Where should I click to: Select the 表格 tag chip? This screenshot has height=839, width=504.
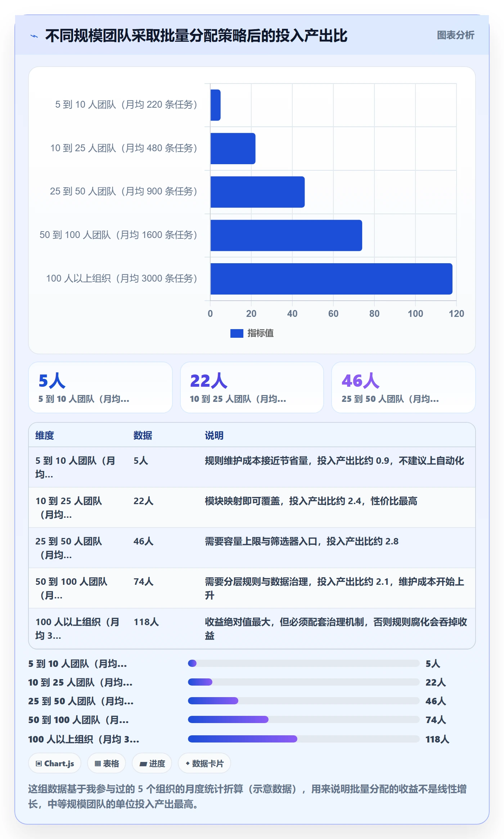point(107,763)
